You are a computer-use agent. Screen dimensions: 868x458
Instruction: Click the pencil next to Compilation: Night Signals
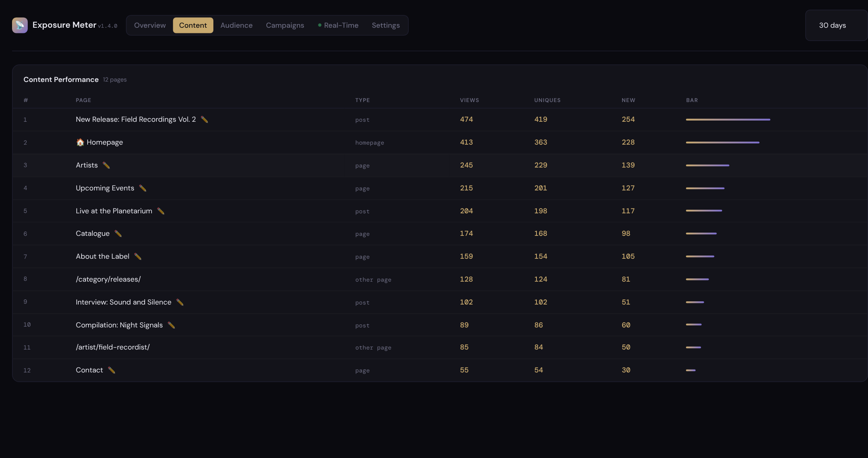tap(171, 325)
